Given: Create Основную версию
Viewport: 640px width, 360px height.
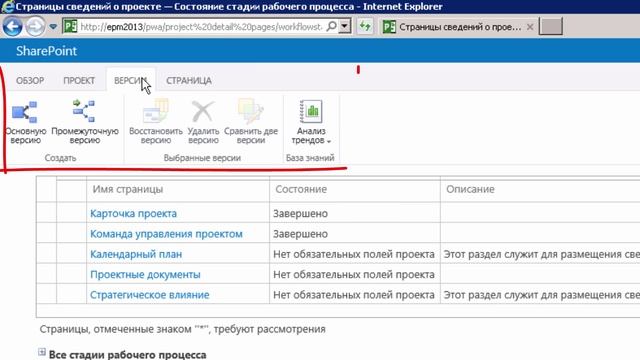Looking at the screenshot, I should click(25, 122).
